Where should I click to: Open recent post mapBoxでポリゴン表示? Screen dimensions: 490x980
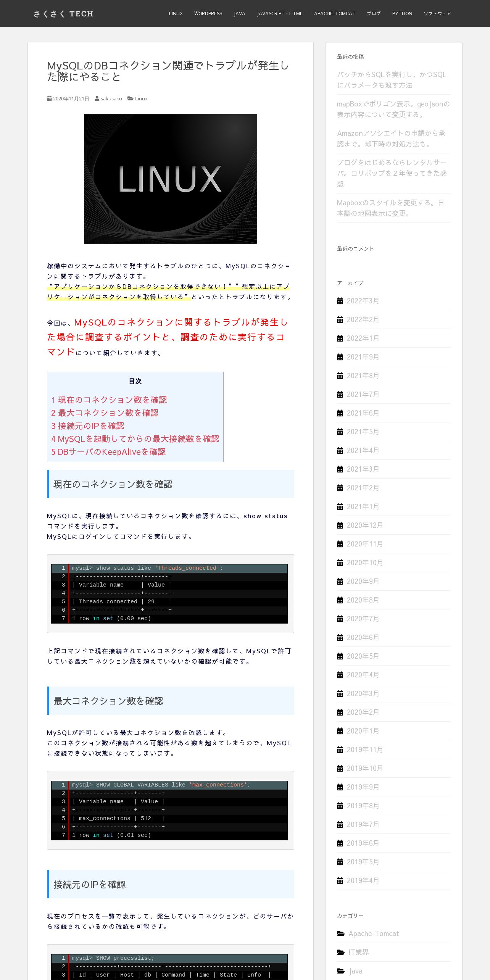393,109
